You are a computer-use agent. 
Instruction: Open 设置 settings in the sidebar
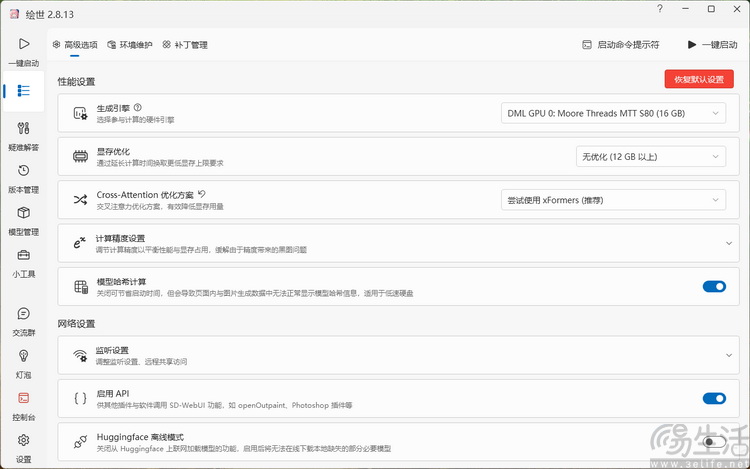point(23,448)
